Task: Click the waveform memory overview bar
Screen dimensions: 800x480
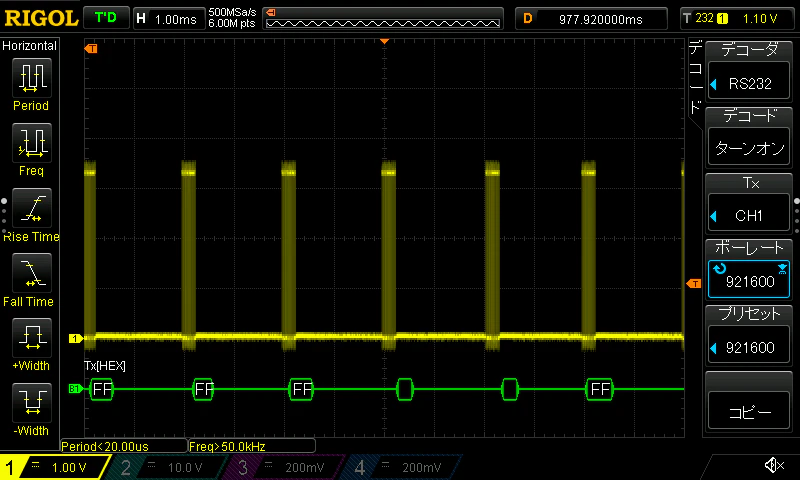Action: (x=383, y=19)
